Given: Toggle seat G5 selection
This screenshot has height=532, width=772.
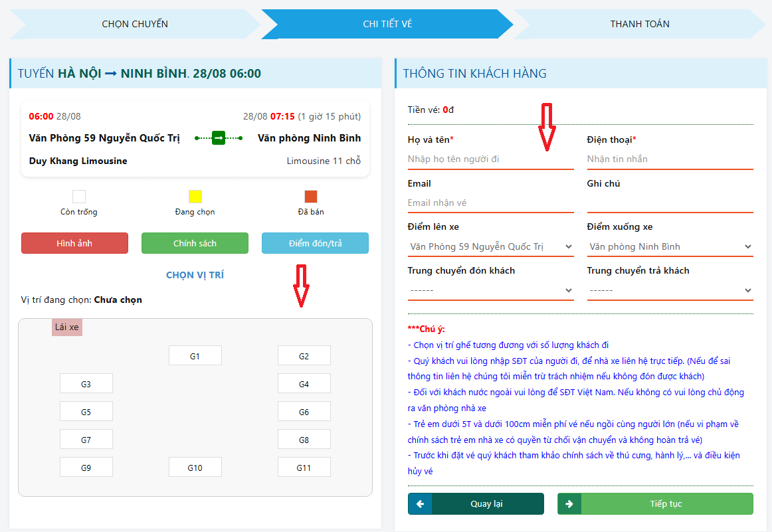Looking at the screenshot, I should (86, 412).
